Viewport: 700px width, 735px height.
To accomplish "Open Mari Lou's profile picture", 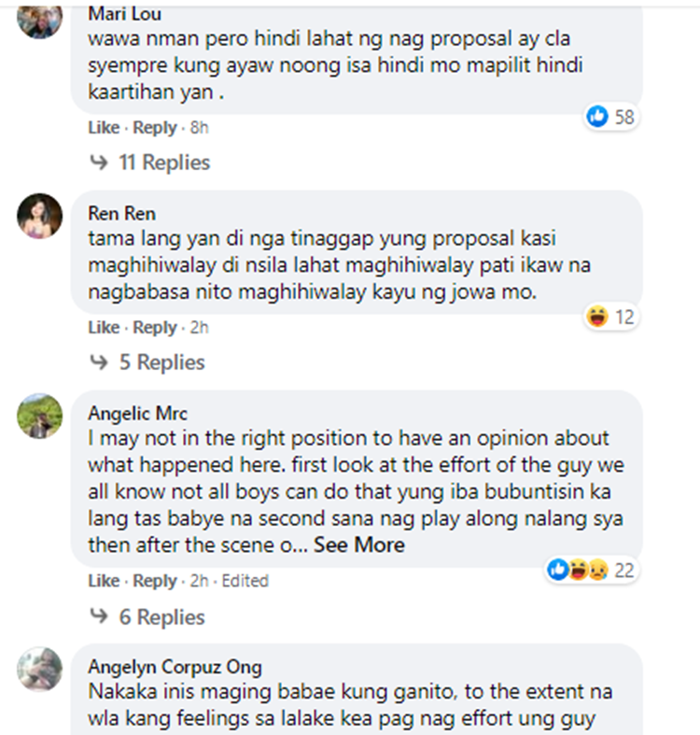I will (x=40, y=19).
